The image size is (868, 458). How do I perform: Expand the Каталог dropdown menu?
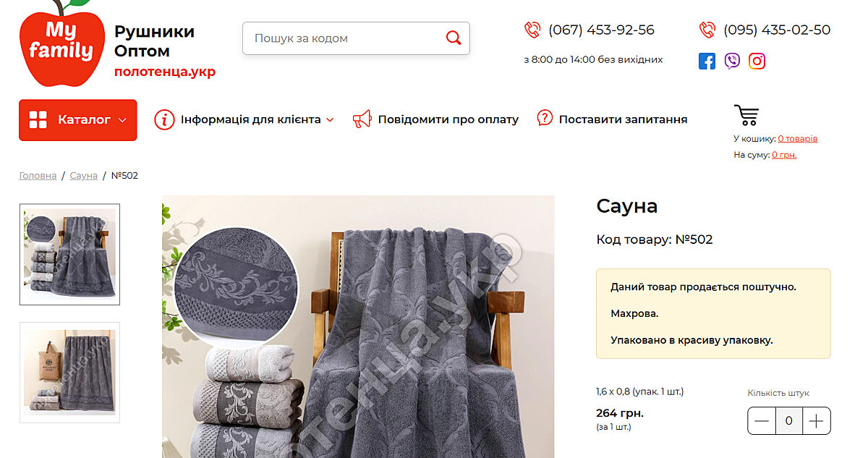point(77,120)
